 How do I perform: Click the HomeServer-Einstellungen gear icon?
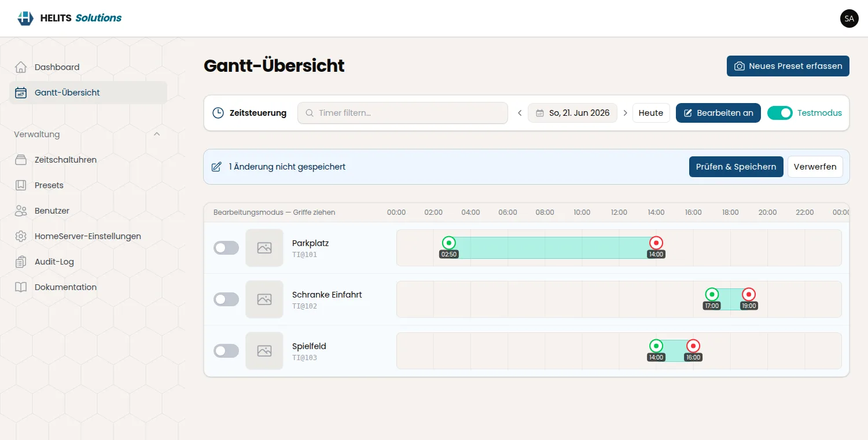pyautogui.click(x=21, y=236)
